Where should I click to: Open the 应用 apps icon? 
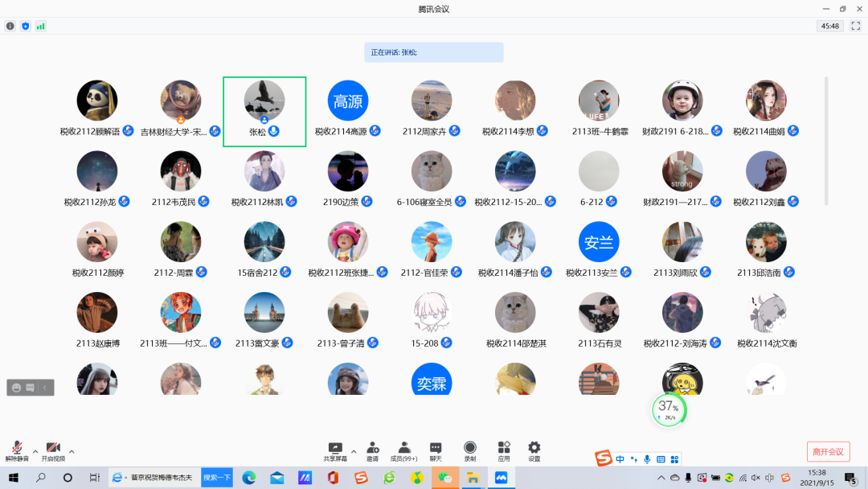[504, 450]
